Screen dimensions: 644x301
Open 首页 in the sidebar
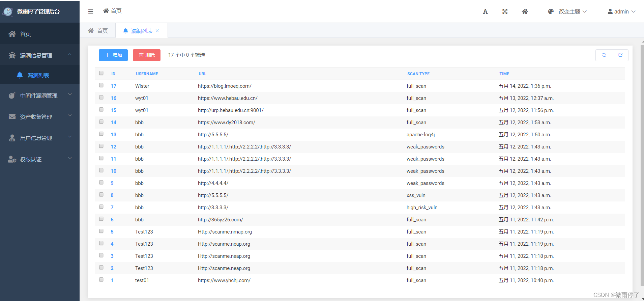pos(40,34)
